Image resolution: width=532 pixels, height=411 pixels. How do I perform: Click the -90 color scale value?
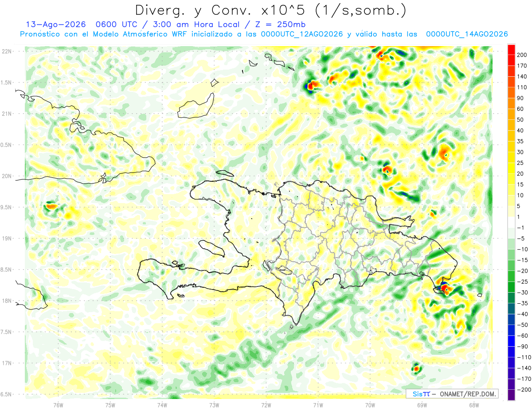[x=523, y=347]
